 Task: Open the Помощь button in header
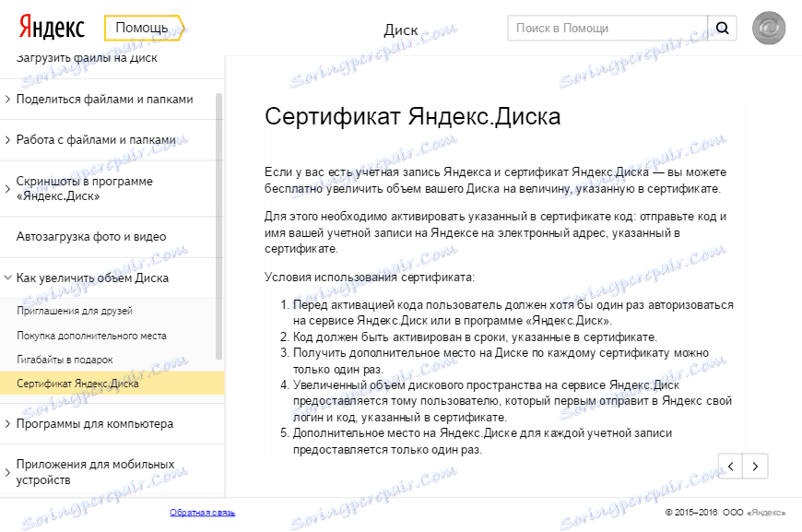pos(144,28)
